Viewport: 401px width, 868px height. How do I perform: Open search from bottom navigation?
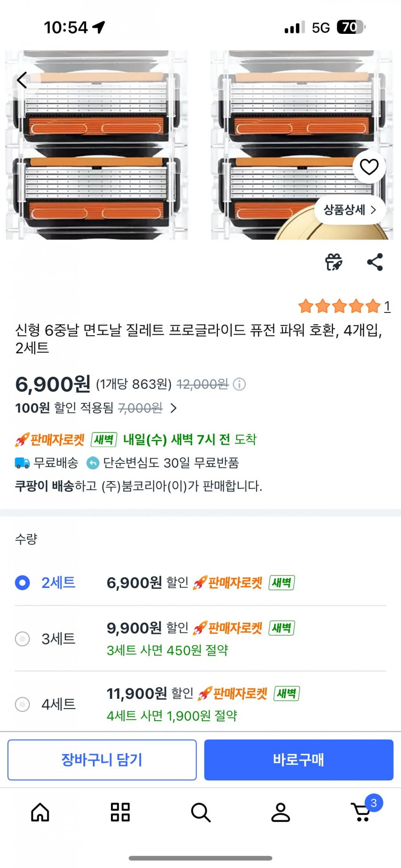[200, 812]
